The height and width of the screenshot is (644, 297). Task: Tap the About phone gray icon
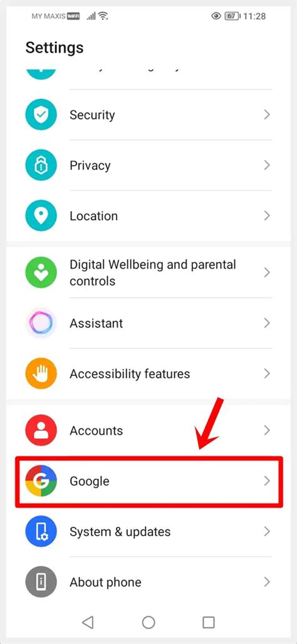coord(41,581)
